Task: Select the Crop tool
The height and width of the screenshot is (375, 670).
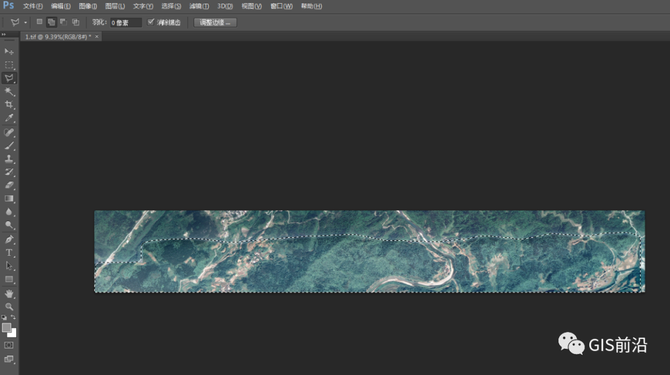Action: coord(9,105)
